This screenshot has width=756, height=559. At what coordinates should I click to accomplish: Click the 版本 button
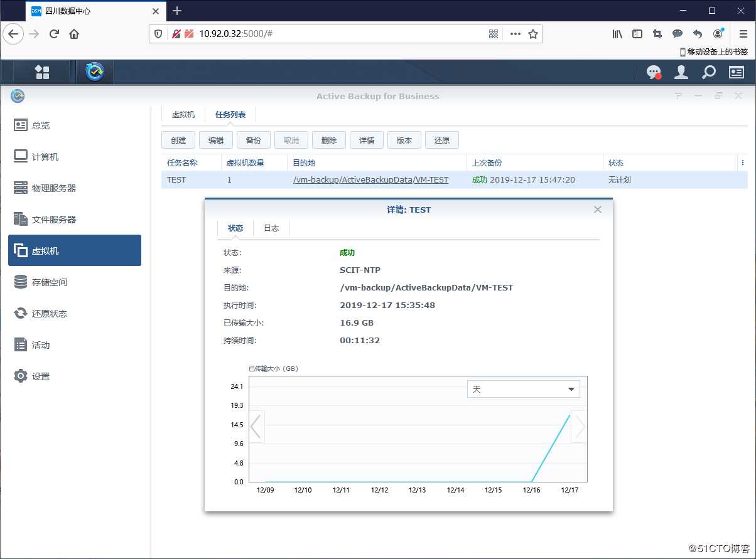(x=404, y=140)
